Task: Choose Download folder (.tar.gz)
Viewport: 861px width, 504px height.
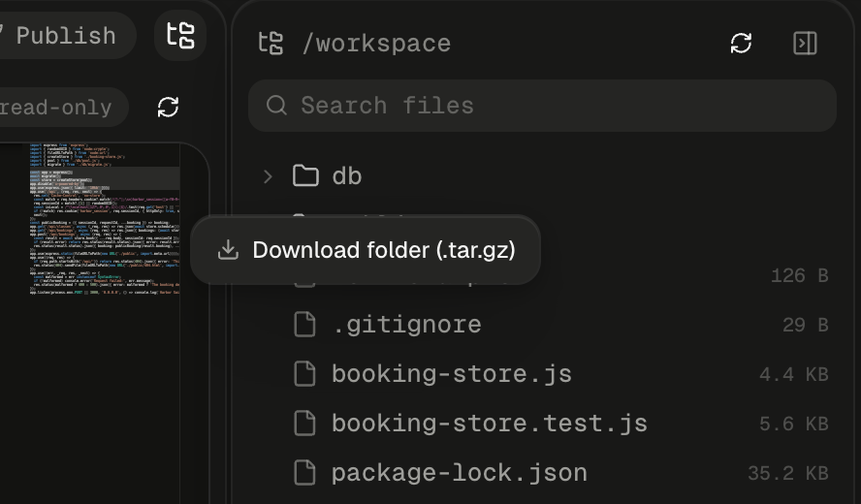Action: click(x=366, y=250)
